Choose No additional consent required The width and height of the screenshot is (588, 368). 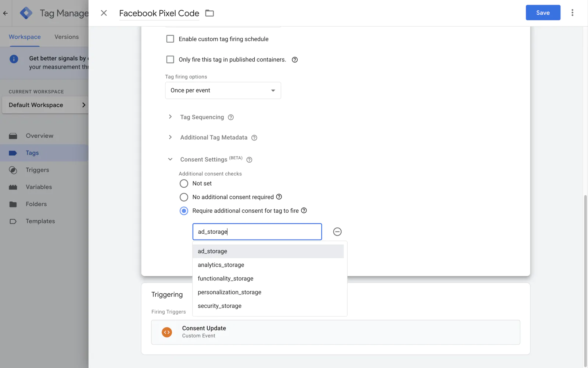184,197
